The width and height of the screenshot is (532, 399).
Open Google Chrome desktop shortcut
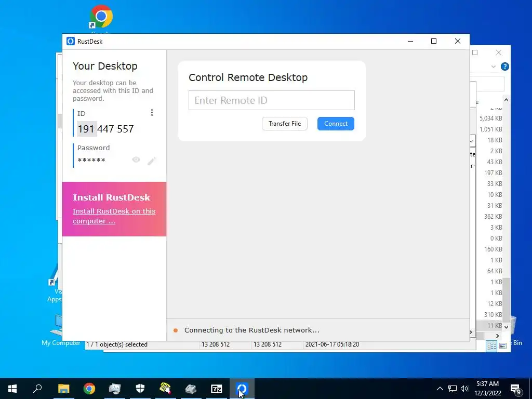coord(101,18)
